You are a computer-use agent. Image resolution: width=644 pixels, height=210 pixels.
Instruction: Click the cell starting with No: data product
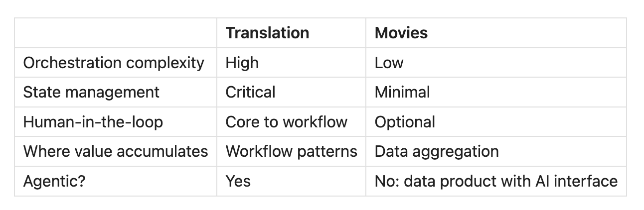[x=496, y=181]
